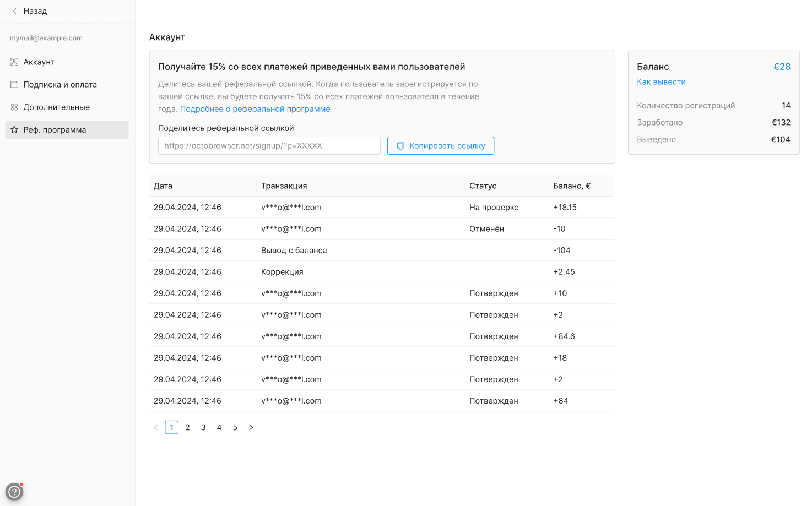Click the +18.15 balance value

point(565,208)
